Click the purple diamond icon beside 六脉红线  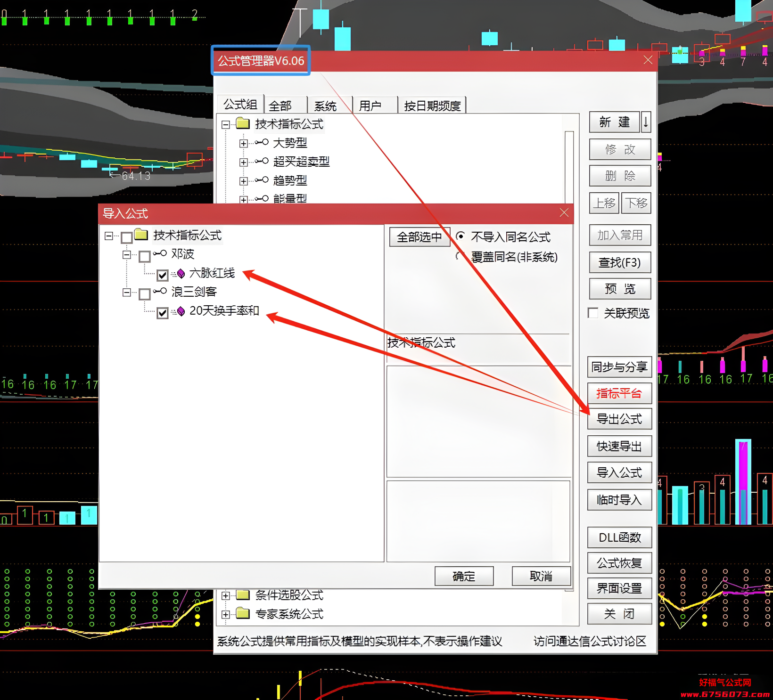tap(181, 274)
